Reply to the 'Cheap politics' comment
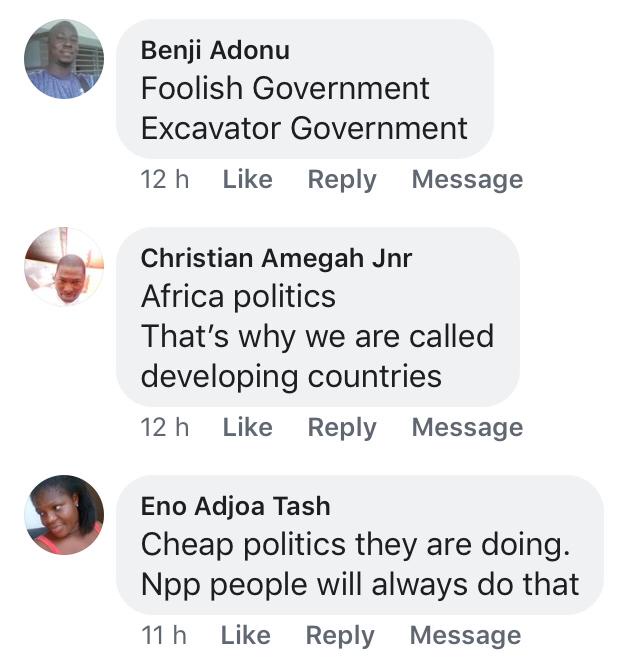640x670 pixels. pos(340,636)
